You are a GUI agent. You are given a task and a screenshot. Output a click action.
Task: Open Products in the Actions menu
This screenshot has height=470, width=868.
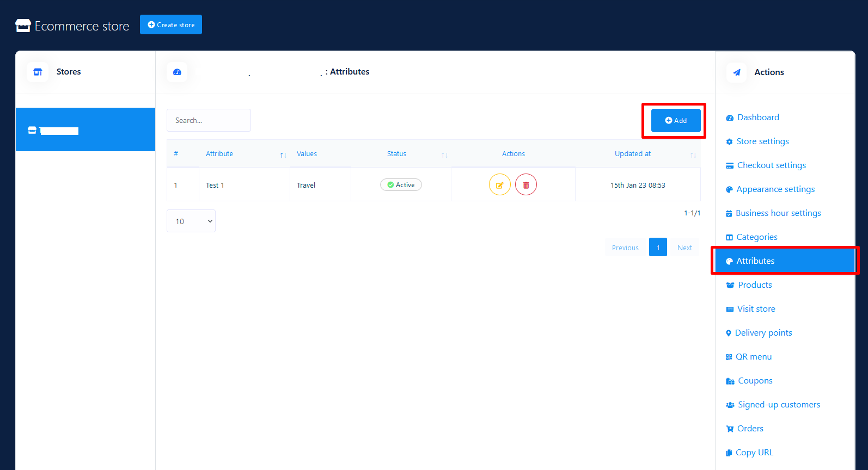coord(755,285)
